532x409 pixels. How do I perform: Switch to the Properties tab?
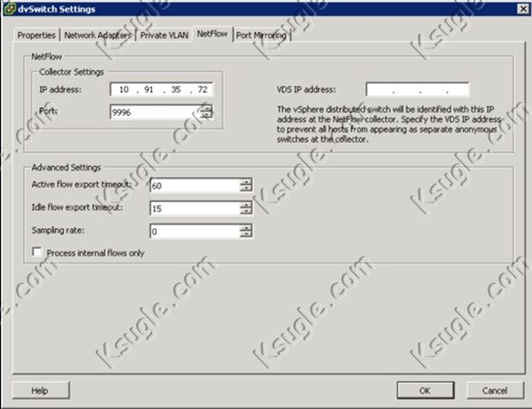[37, 35]
